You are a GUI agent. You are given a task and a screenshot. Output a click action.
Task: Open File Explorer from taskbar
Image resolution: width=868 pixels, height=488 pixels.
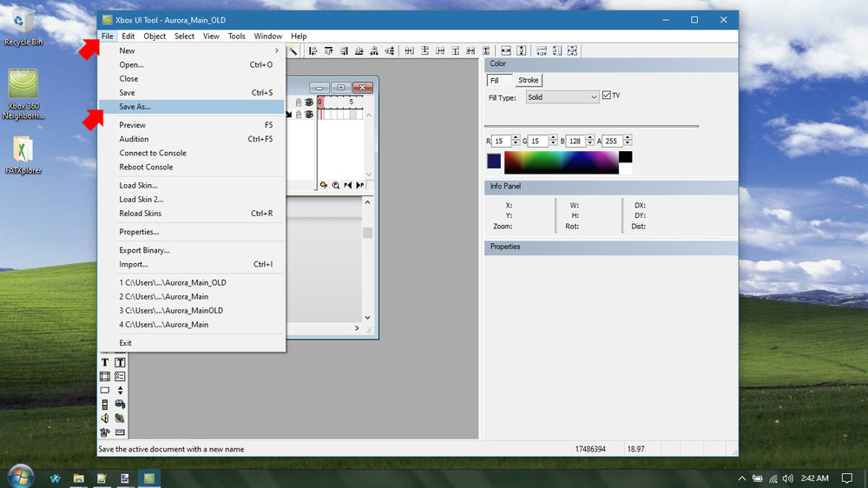pos(79,478)
